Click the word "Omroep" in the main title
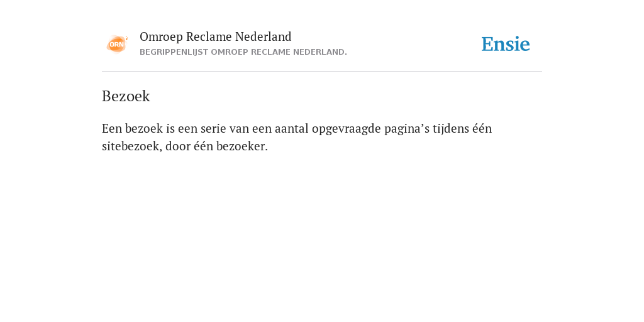Image resolution: width=644 pixels, height=322 pixels. point(162,37)
